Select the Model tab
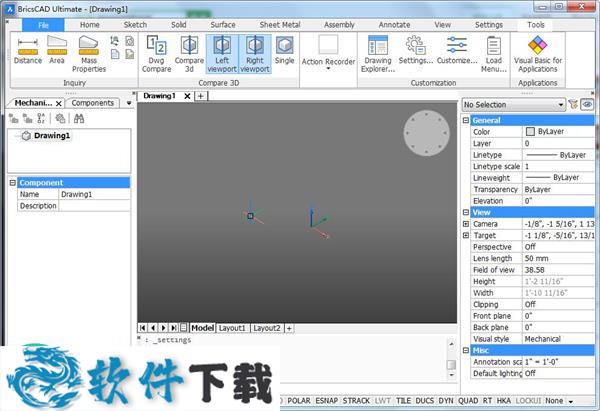The width and height of the screenshot is (600, 411). (x=202, y=328)
